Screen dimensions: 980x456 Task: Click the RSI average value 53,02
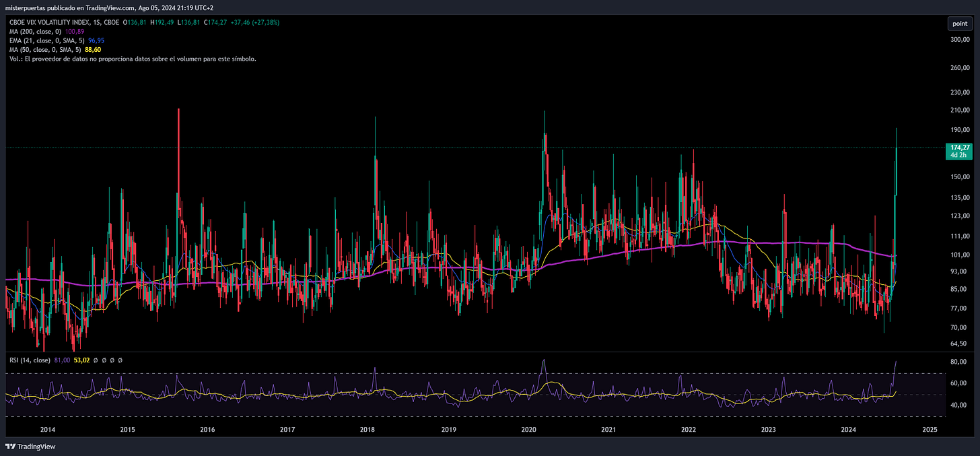81,360
